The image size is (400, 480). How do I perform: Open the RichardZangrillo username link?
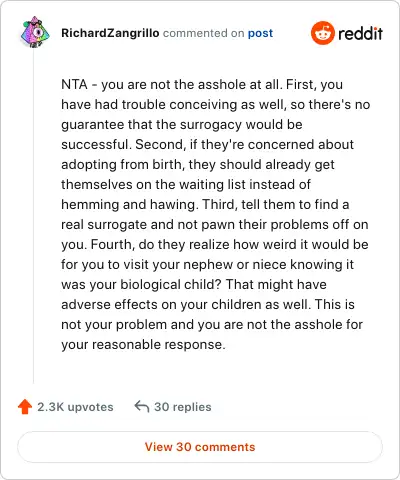110,33
